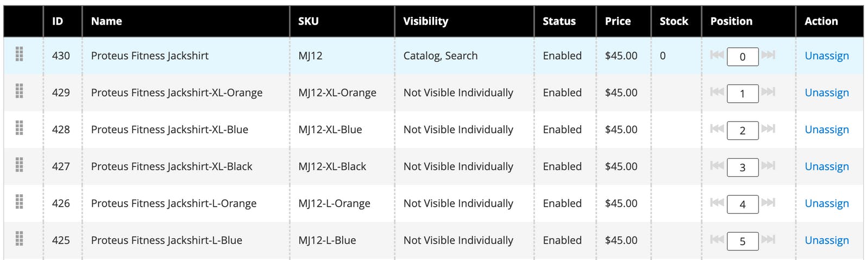This screenshot has height=260, width=868.
Task: Click drag handle of product 426 row
Action: [x=20, y=202]
